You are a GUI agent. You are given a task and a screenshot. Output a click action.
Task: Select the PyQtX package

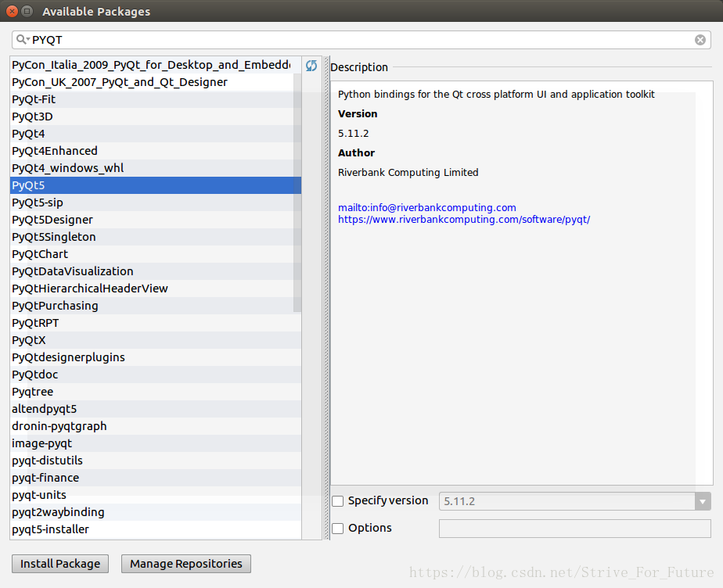pyautogui.click(x=156, y=340)
